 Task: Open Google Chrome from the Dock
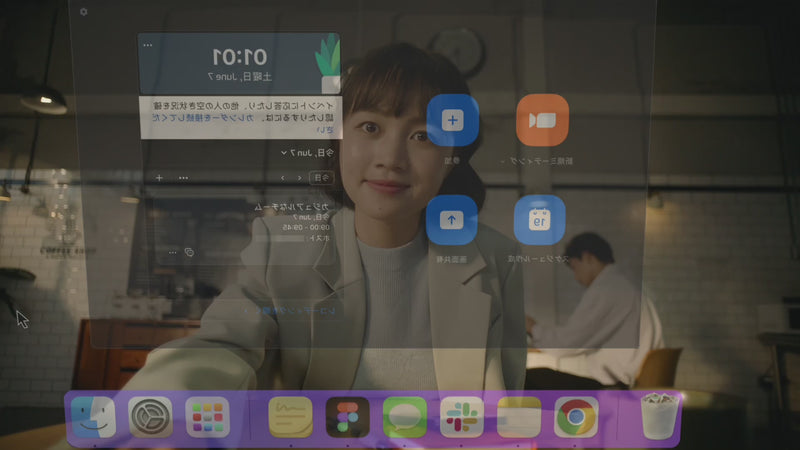[x=576, y=417]
